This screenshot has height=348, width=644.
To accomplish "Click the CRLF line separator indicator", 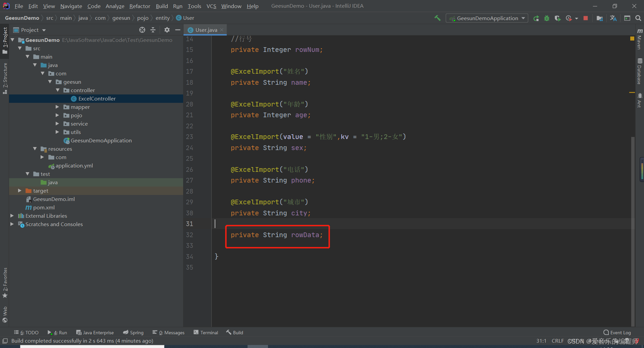I will tap(557, 341).
